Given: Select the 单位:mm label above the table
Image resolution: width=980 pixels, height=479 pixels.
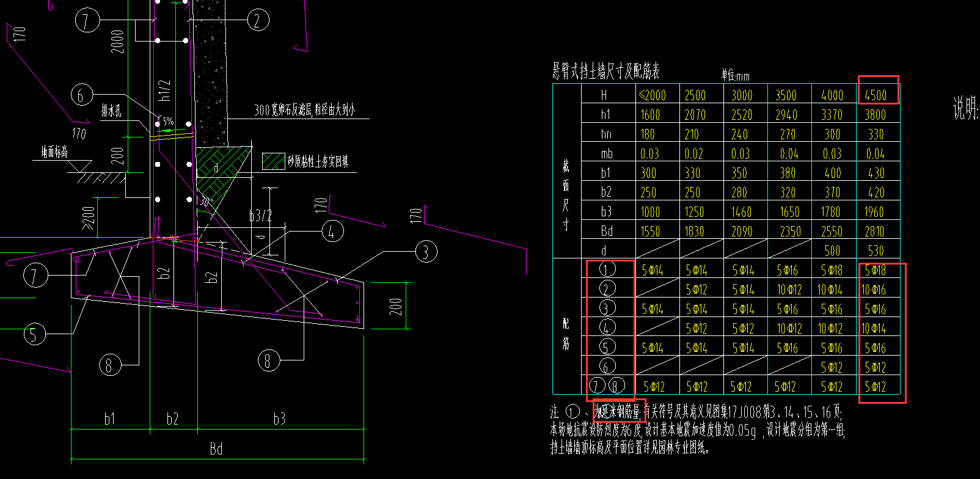Looking at the screenshot, I should coord(735,76).
